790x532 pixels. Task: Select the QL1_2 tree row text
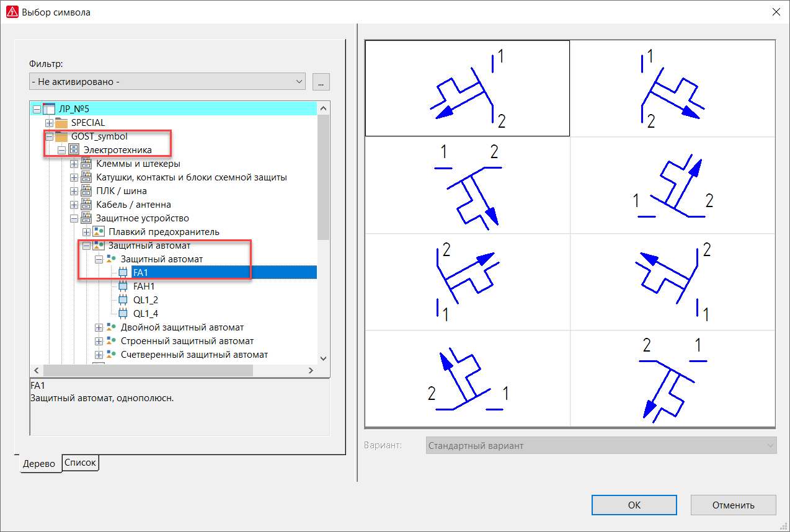[x=146, y=300]
